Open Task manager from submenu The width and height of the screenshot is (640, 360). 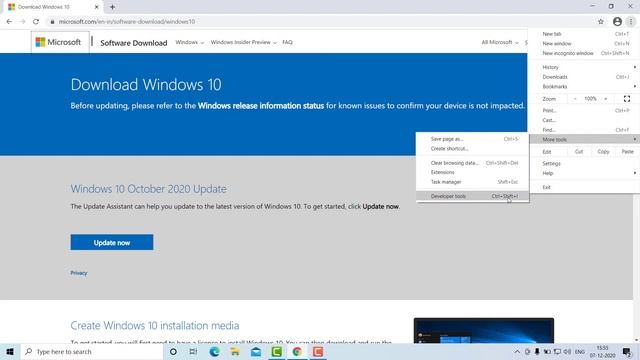[x=473, y=182]
